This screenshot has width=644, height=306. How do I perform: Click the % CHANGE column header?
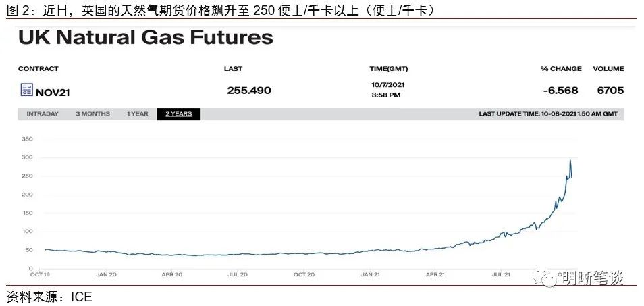[561, 69]
